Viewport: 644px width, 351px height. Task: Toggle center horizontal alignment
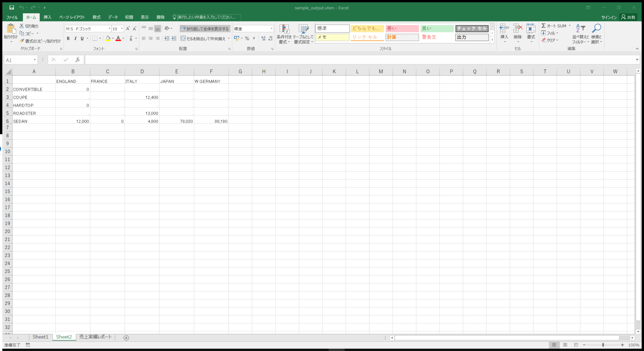point(151,38)
